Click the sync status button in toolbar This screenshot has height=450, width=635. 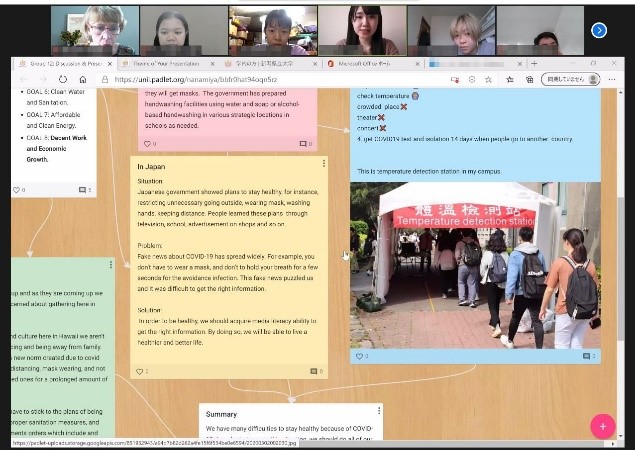click(x=566, y=79)
